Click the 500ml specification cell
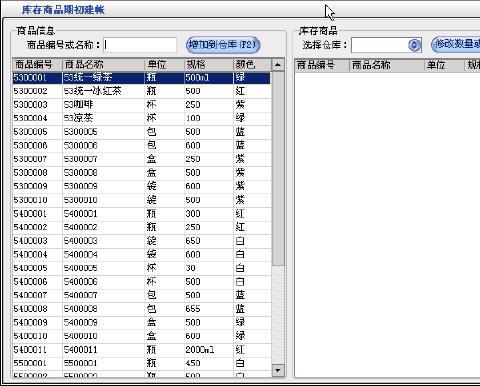This screenshot has width=480, height=386. pyautogui.click(x=208, y=78)
